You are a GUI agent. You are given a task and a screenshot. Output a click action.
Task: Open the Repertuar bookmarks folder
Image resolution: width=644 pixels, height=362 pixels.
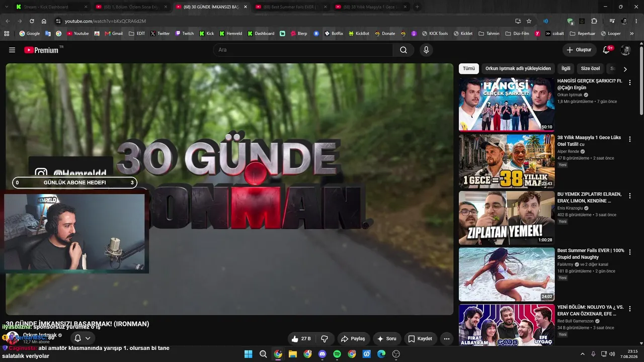tap(583, 34)
